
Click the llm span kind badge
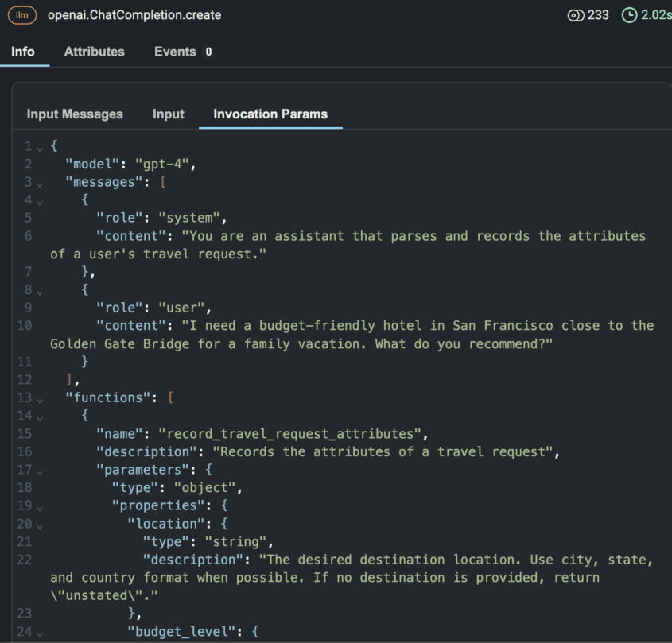(21, 15)
